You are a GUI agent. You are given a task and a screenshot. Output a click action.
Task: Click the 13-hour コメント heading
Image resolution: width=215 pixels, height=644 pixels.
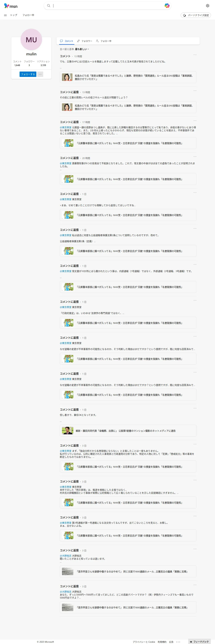click(65, 56)
